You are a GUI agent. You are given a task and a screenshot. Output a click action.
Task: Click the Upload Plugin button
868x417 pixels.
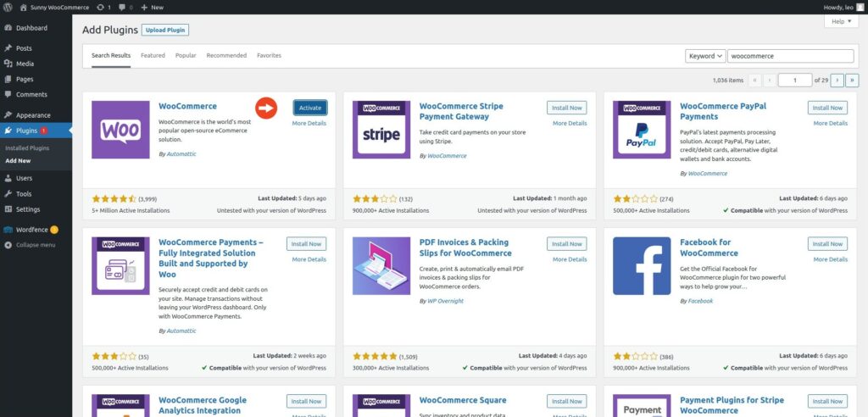(x=165, y=30)
